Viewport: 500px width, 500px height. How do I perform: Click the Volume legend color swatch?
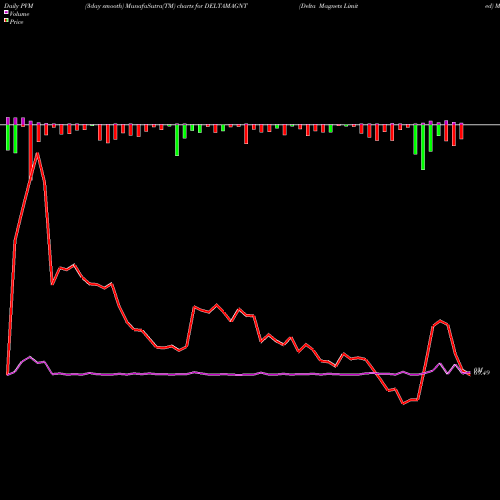pyautogui.click(x=6, y=13)
